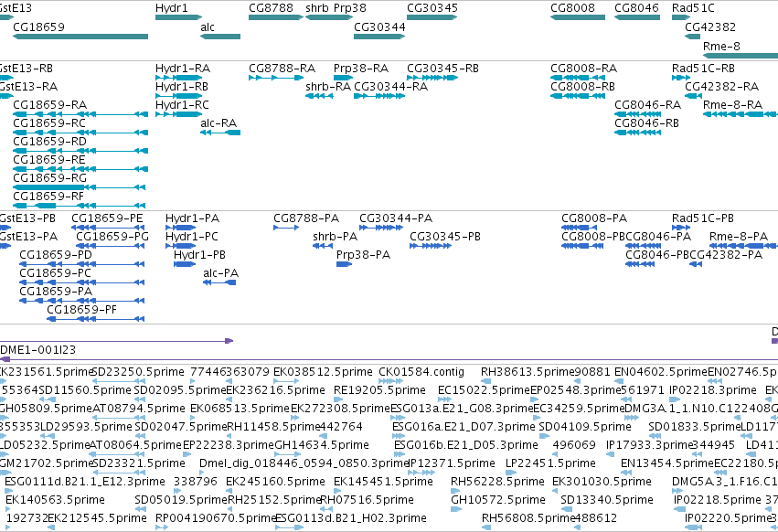778x532 pixels.
Task: Select the LP22451.5prime EST label
Action: pyautogui.click(x=550, y=463)
